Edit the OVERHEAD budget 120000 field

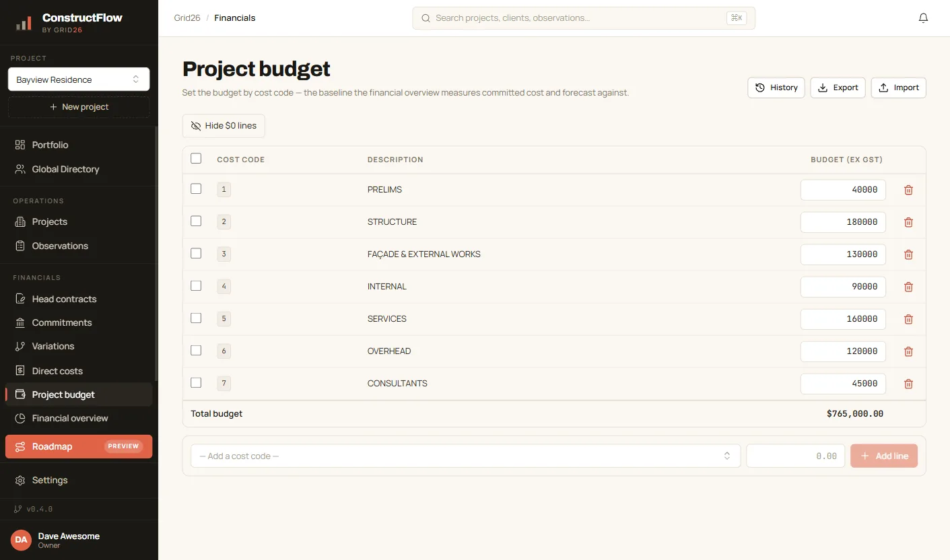tap(843, 351)
